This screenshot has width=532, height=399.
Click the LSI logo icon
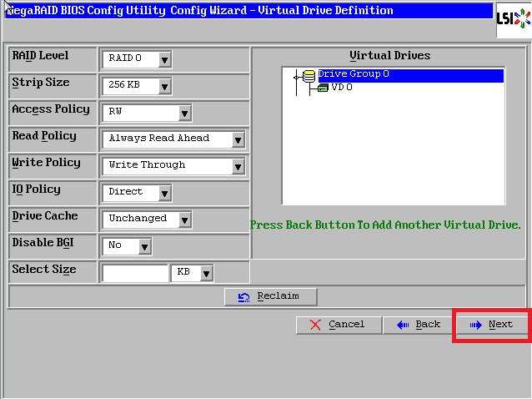coord(514,18)
